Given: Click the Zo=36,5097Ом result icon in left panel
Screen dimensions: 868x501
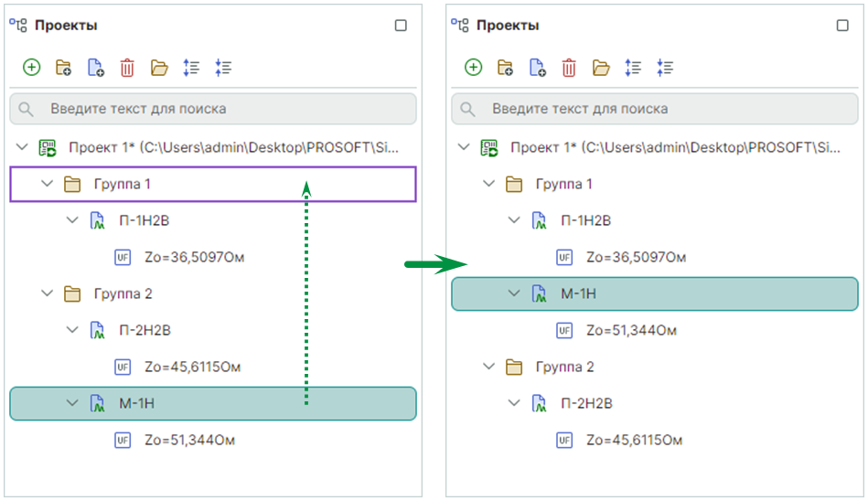Looking at the screenshot, I should [122, 257].
